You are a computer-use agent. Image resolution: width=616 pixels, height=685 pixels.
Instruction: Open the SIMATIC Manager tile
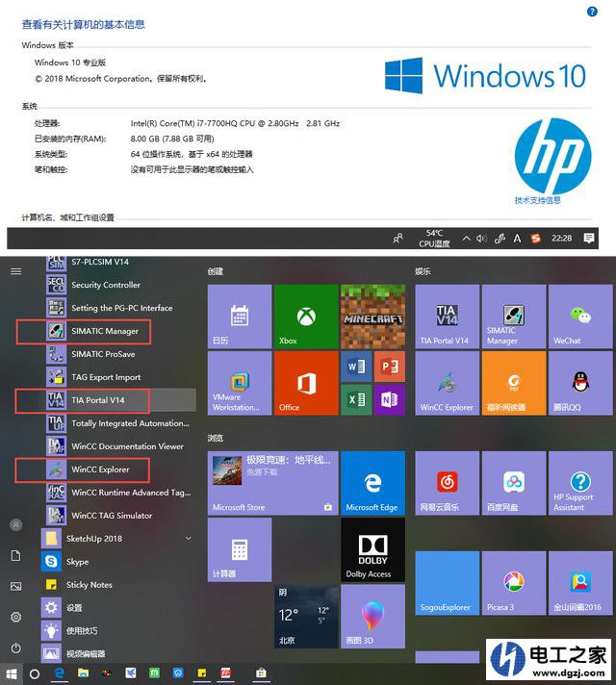(514, 317)
